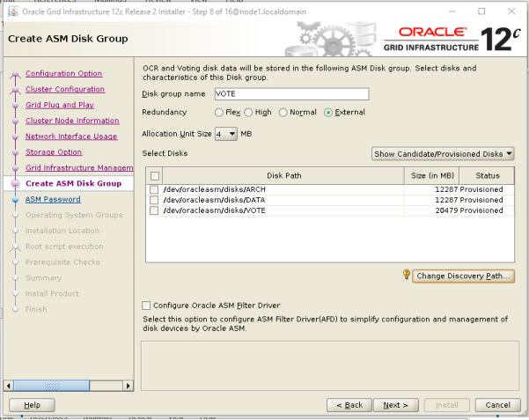This screenshot has width=529, height=420.
Task: Go to Storage Option step
Action: pyautogui.click(x=54, y=152)
